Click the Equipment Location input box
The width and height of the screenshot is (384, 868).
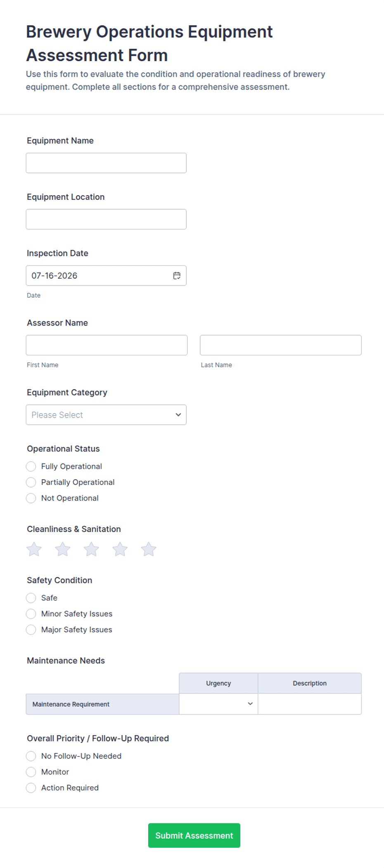(106, 219)
